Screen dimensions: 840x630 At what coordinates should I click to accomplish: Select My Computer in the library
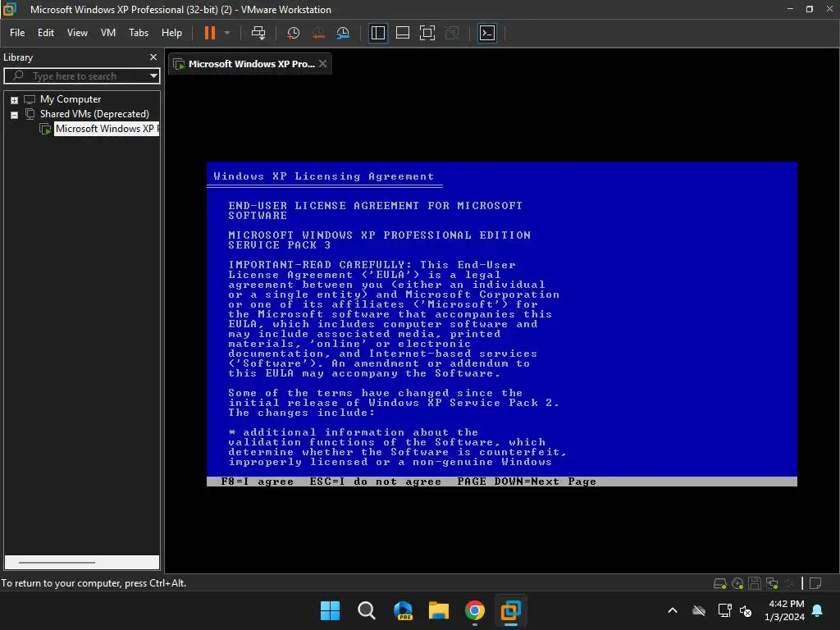tap(71, 99)
